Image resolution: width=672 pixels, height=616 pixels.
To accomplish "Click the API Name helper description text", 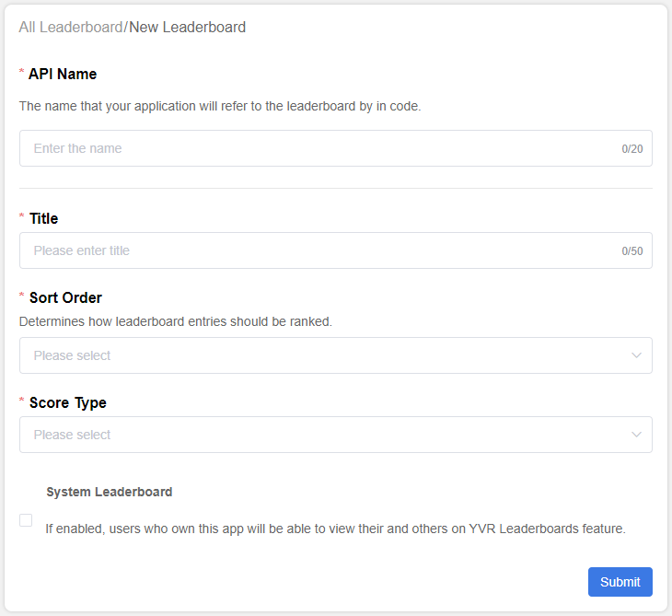I will 220,106.
